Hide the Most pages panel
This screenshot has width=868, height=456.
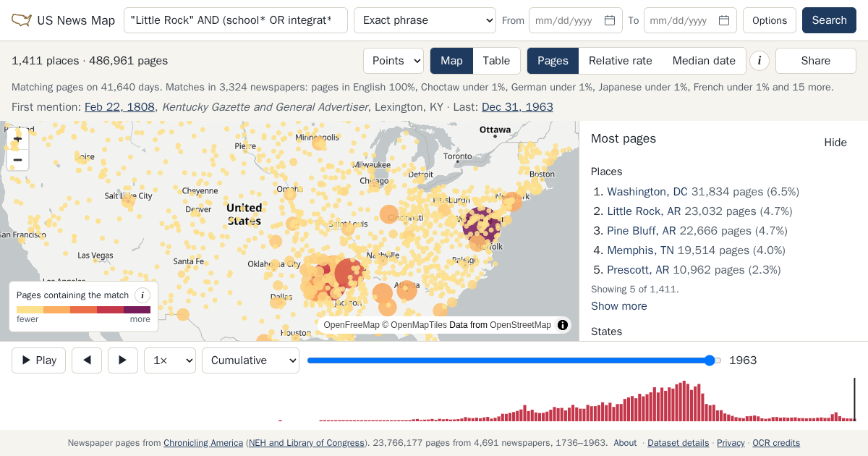pyautogui.click(x=835, y=143)
